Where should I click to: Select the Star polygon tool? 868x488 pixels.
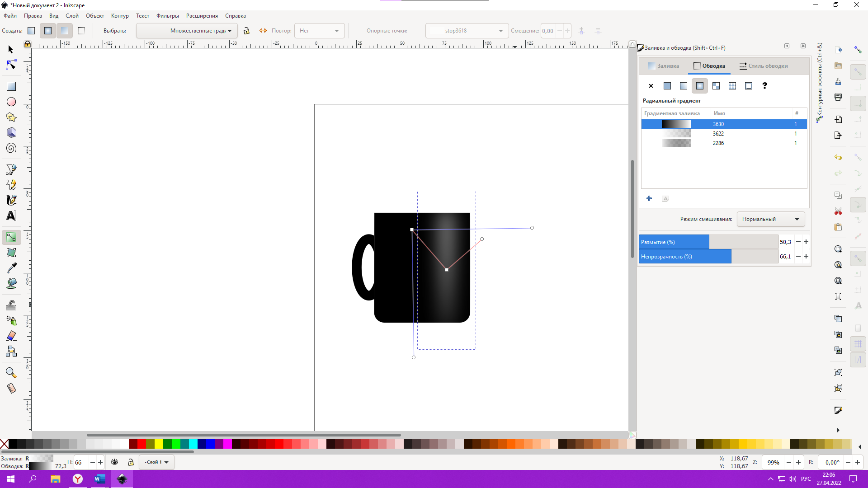[x=11, y=117]
